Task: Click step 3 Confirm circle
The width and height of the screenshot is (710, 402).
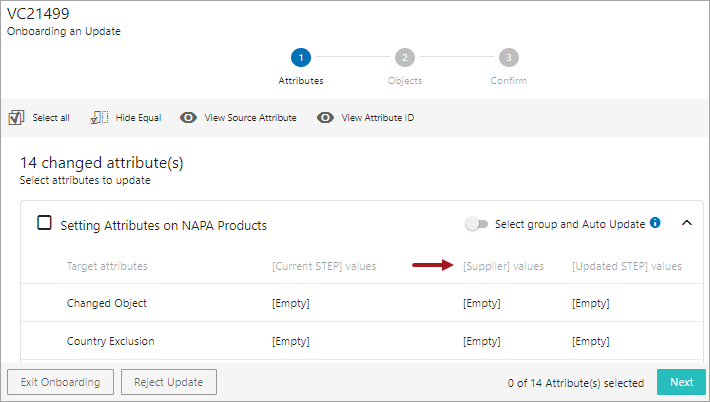Action: (509, 57)
